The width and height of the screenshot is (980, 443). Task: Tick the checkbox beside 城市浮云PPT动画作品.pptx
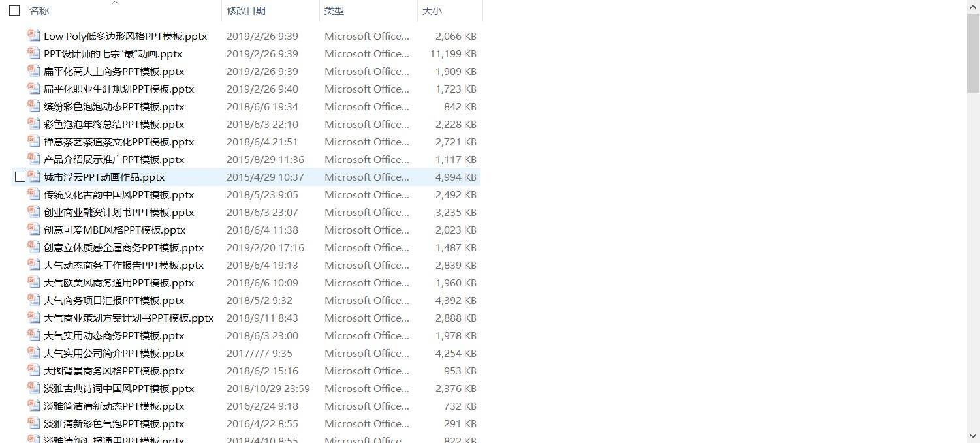point(20,177)
